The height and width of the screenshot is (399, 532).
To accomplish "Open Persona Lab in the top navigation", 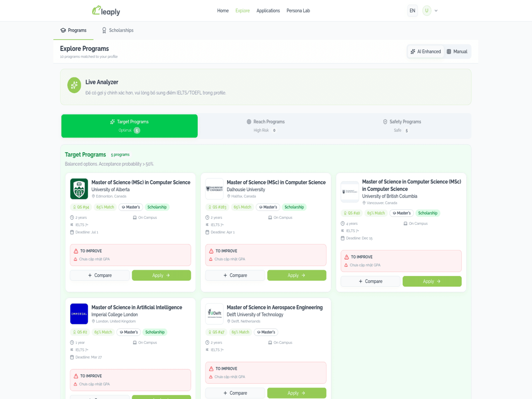I will 298,11.
